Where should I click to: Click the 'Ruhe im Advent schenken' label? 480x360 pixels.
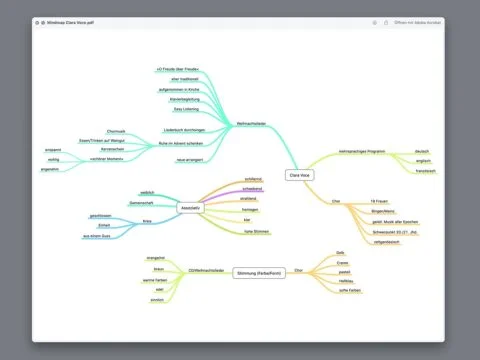pyautogui.click(x=181, y=143)
